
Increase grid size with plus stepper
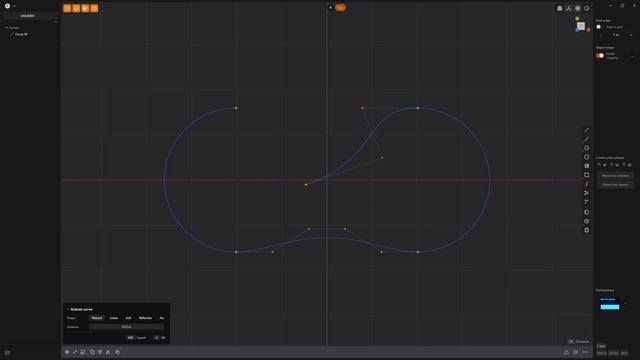tap(631, 35)
